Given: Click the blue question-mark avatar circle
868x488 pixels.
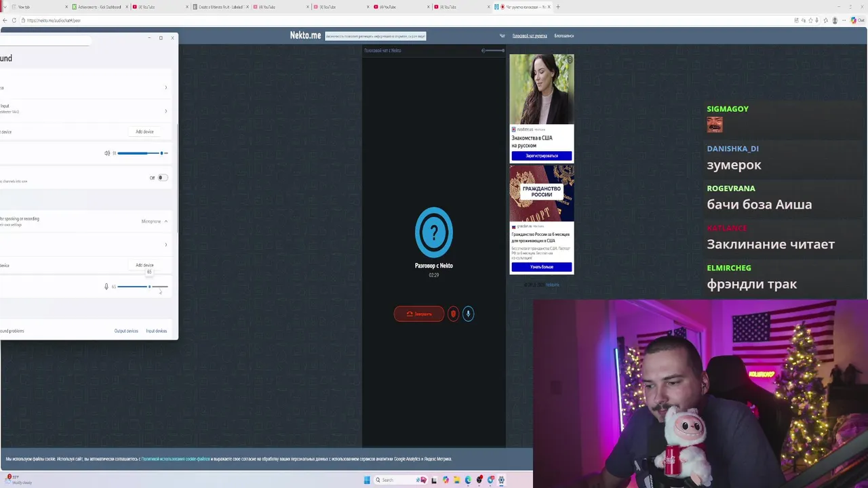Looking at the screenshot, I should point(434,232).
